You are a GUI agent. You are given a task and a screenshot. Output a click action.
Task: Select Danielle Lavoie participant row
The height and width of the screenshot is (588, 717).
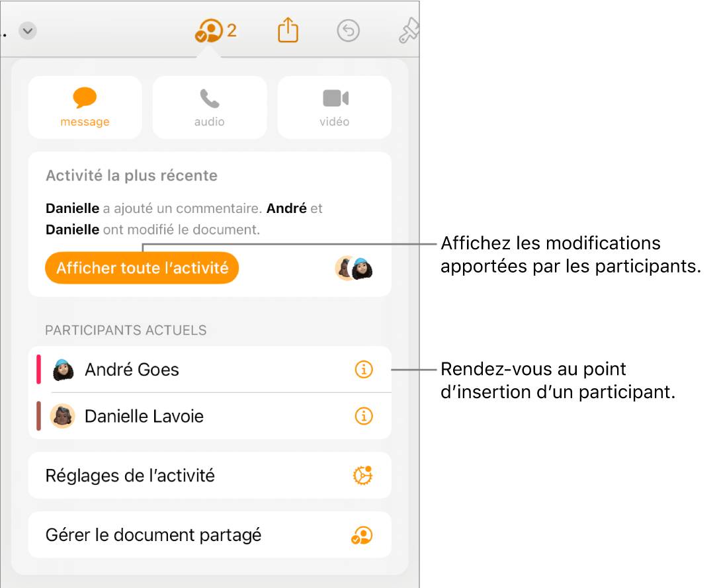click(x=210, y=416)
